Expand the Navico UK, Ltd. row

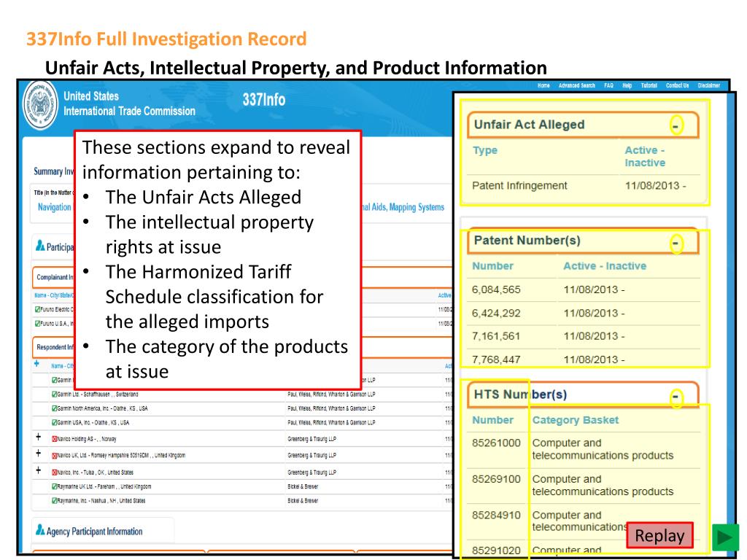coord(39,454)
